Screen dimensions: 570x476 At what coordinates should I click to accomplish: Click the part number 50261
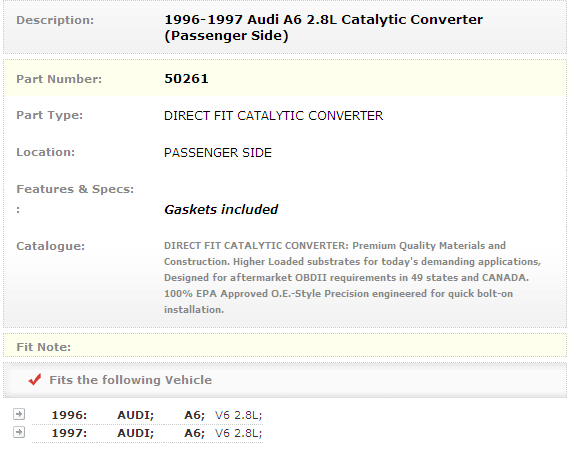click(x=186, y=79)
